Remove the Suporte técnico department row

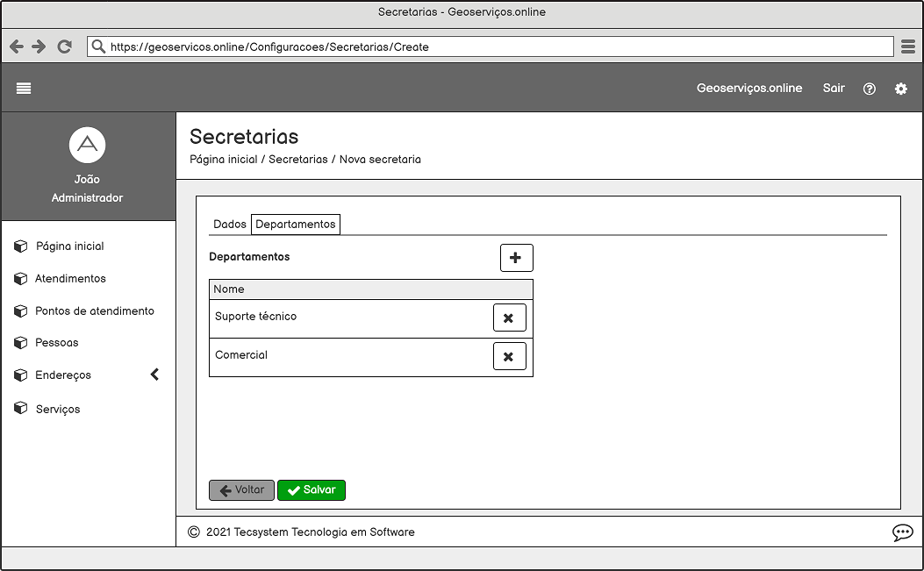[x=509, y=318]
